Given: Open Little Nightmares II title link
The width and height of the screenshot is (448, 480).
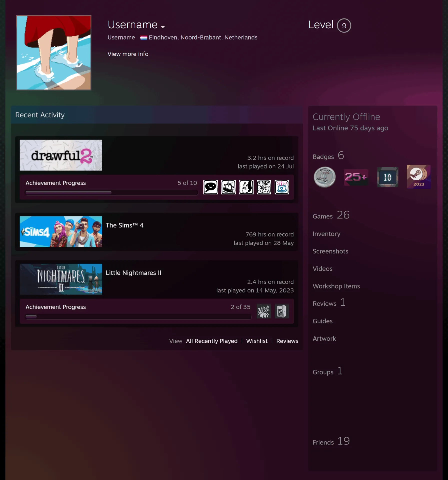Looking at the screenshot, I should (133, 273).
